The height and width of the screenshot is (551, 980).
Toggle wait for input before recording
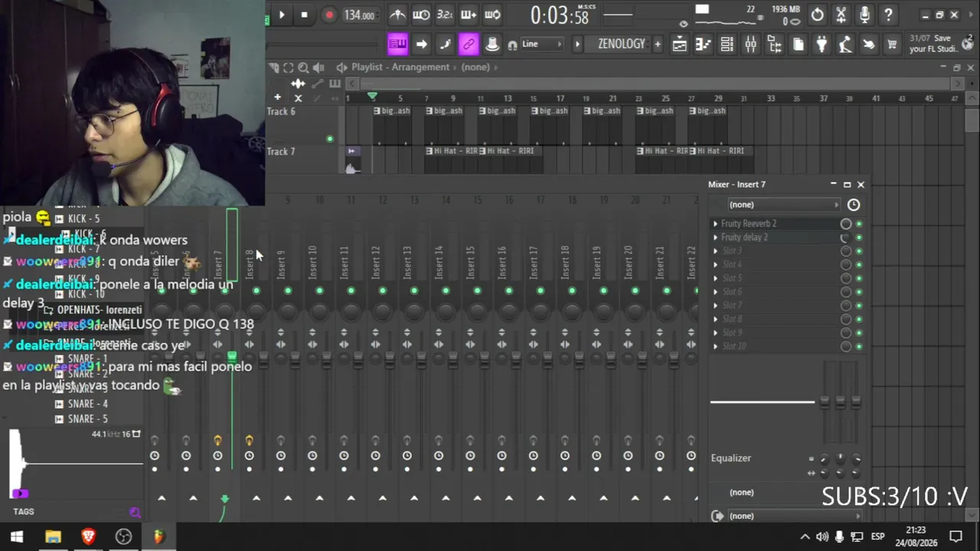coord(421,15)
